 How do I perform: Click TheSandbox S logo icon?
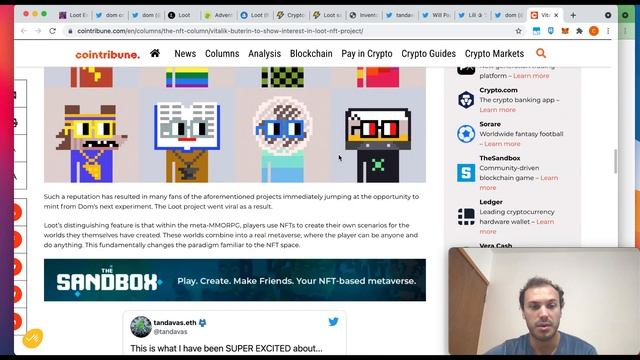click(466, 172)
